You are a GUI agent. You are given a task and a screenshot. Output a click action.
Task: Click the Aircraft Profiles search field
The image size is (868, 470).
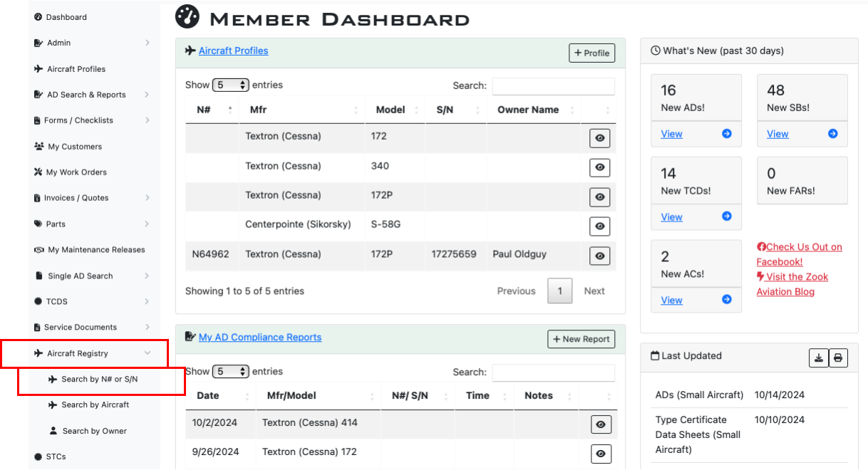click(553, 86)
